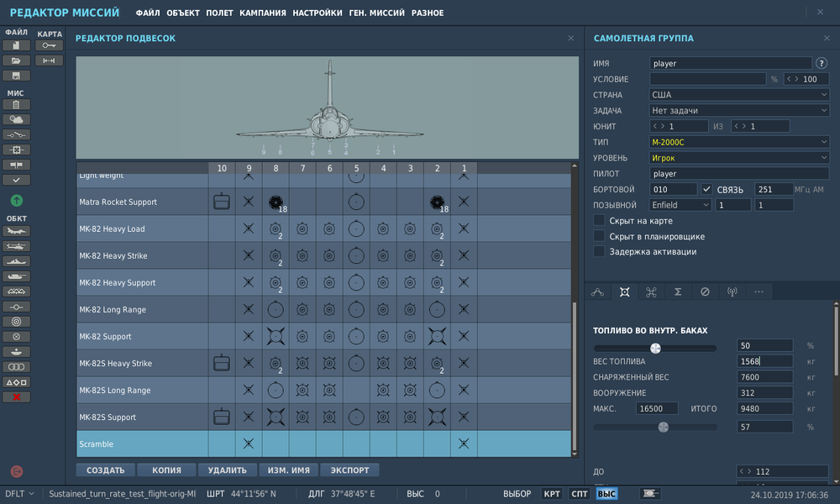Click the СОЗДАТЬ button
840x504 pixels.
click(x=105, y=470)
